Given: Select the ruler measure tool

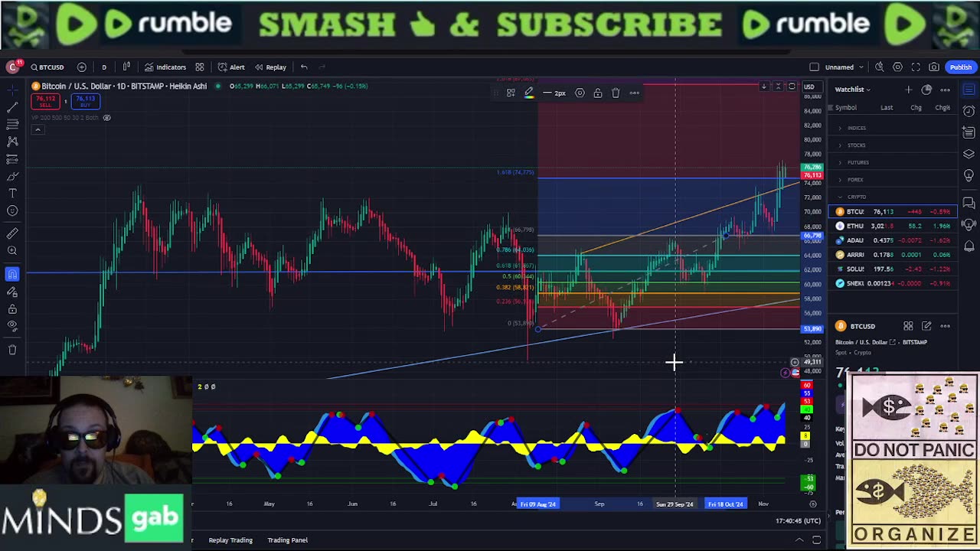Looking at the screenshot, I should click(12, 233).
